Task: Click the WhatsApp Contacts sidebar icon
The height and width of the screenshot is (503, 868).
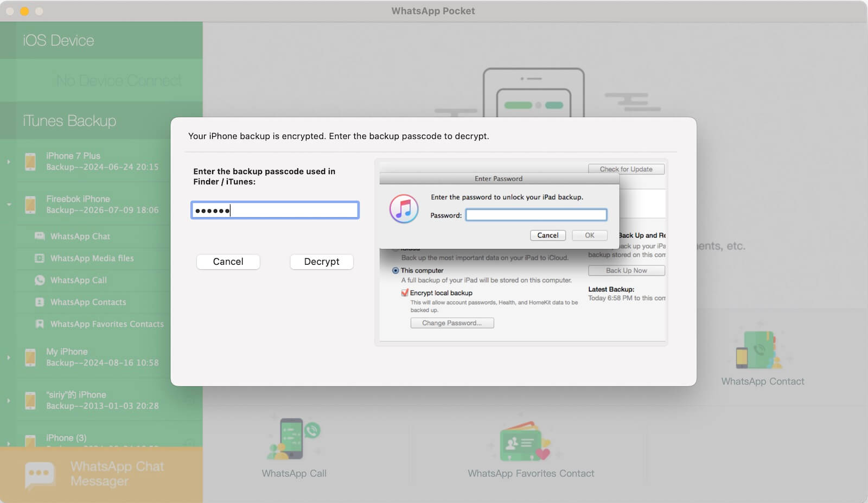Action: (x=40, y=302)
